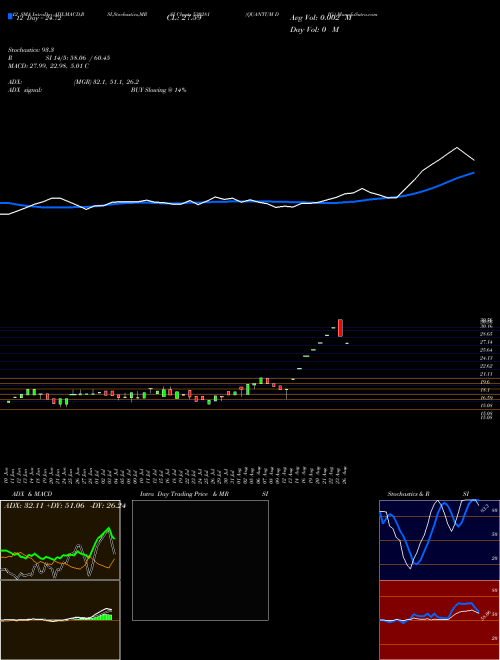The height and width of the screenshot is (660, 500).
Task: Click the 24.13 price axis label
Action: (486, 358)
